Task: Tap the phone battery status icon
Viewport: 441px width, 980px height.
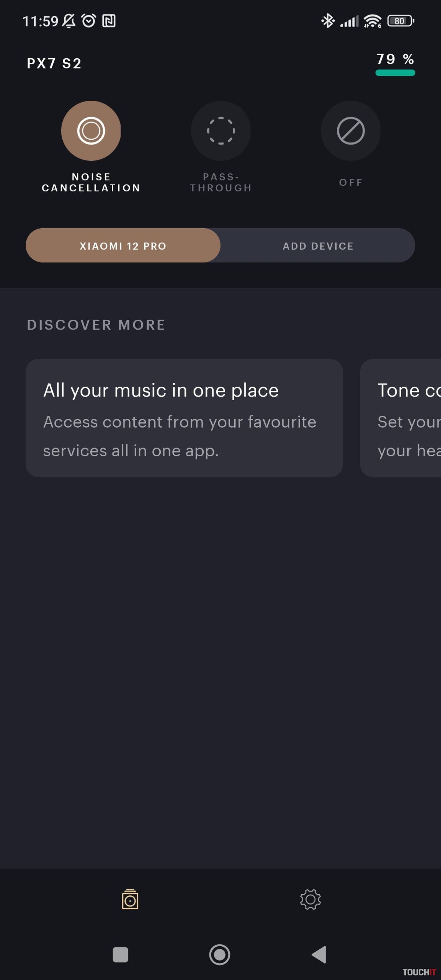Action: pyautogui.click(x=400, y=21)
